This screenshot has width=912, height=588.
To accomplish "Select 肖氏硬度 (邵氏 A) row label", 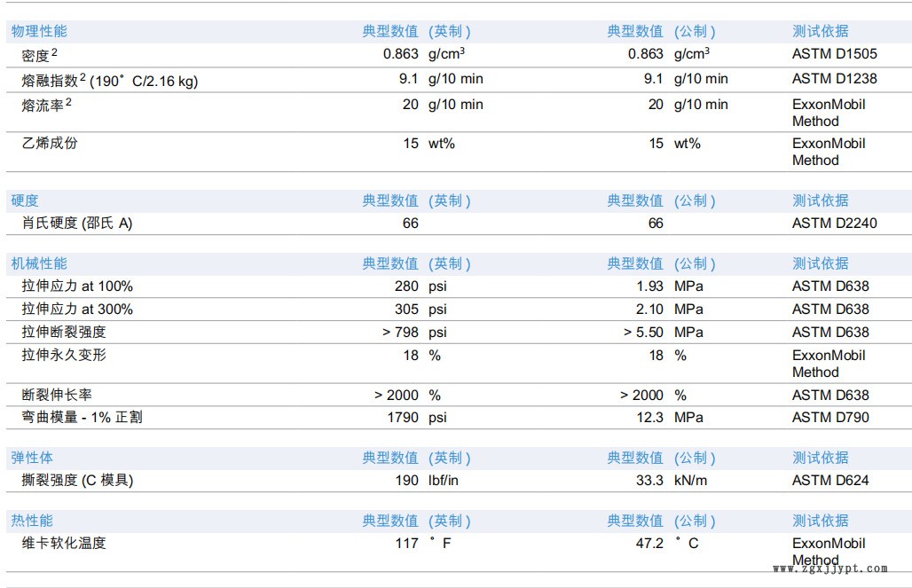I will [77, 223].
